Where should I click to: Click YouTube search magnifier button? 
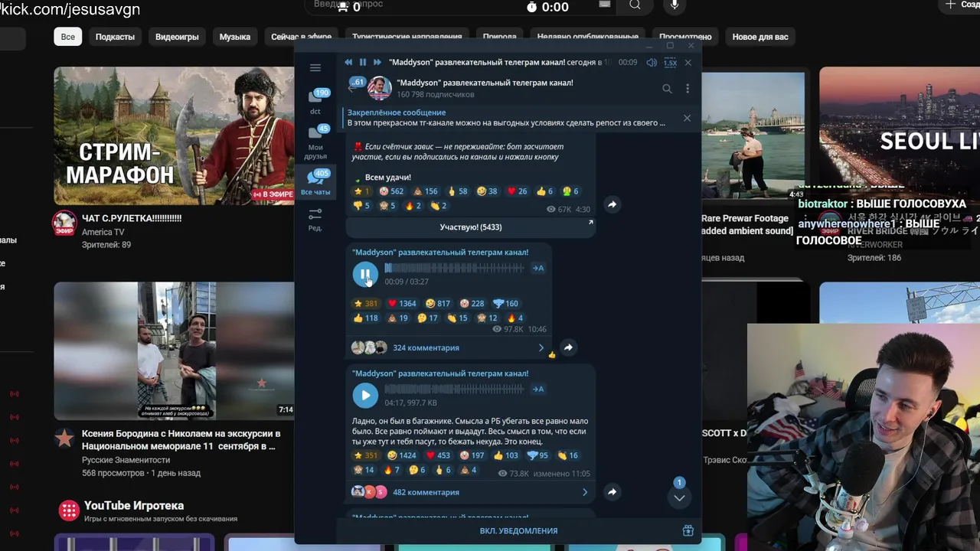point(635,5)
